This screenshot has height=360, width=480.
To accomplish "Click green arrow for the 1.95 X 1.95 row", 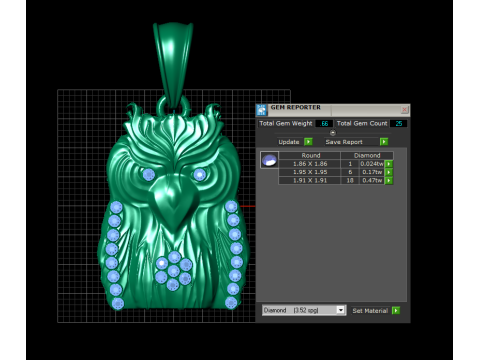I will (x=389, y=172).
